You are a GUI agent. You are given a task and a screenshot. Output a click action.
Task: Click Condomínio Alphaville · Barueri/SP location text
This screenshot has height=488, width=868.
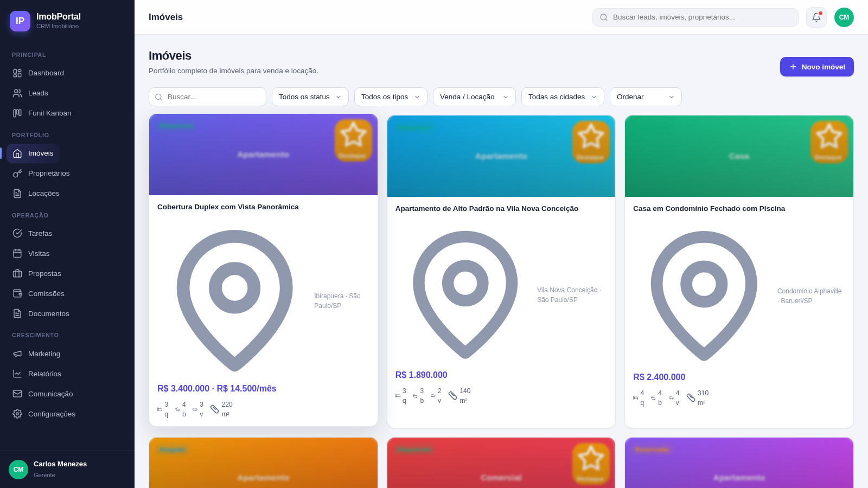[809, 296]
